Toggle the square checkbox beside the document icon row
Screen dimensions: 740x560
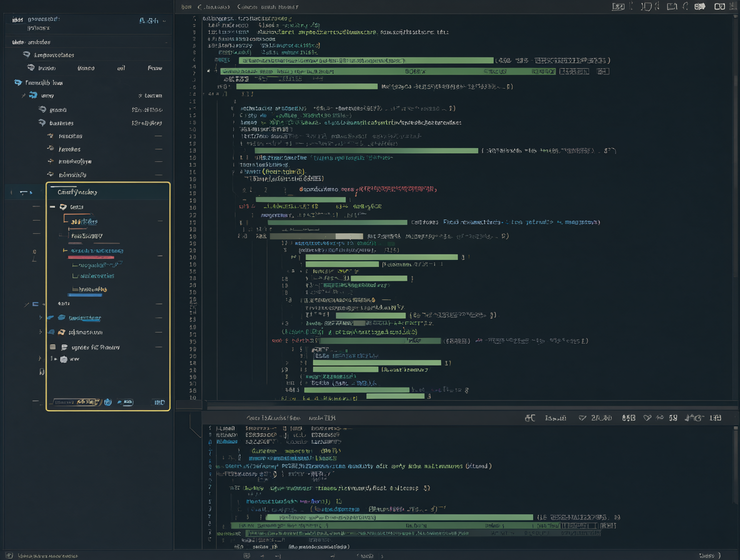click(53, 347)
